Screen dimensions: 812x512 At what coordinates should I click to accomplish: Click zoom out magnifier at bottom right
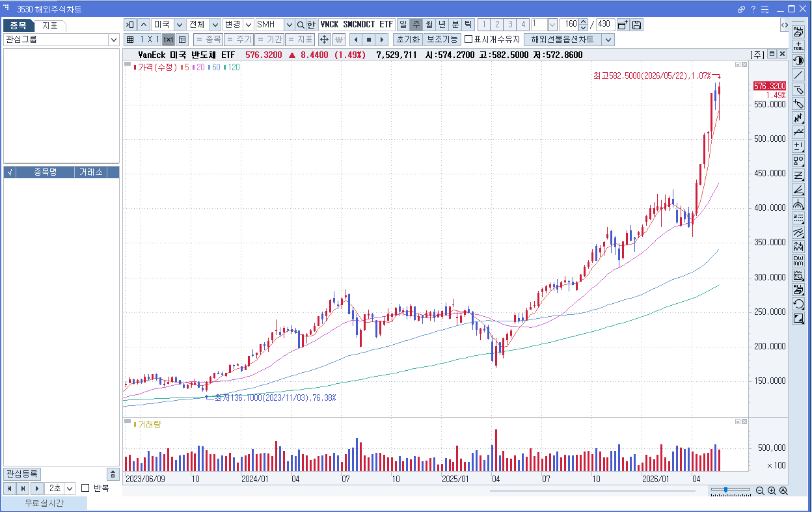(x=760, y=491)
